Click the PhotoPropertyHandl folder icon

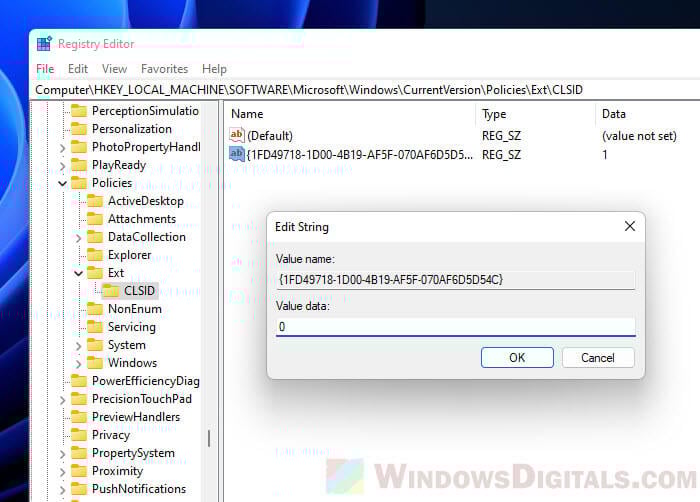79,147
